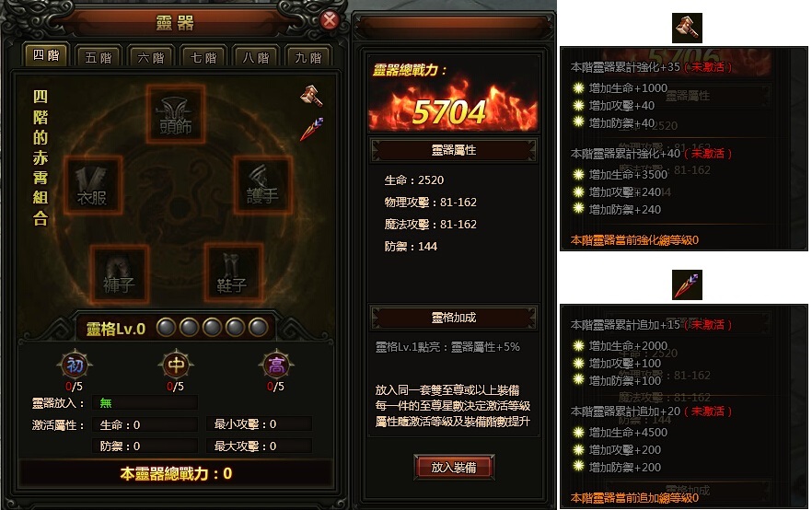812x510 pixels.
Task: Switch to the 五階 tab
Action: (99, 57)
